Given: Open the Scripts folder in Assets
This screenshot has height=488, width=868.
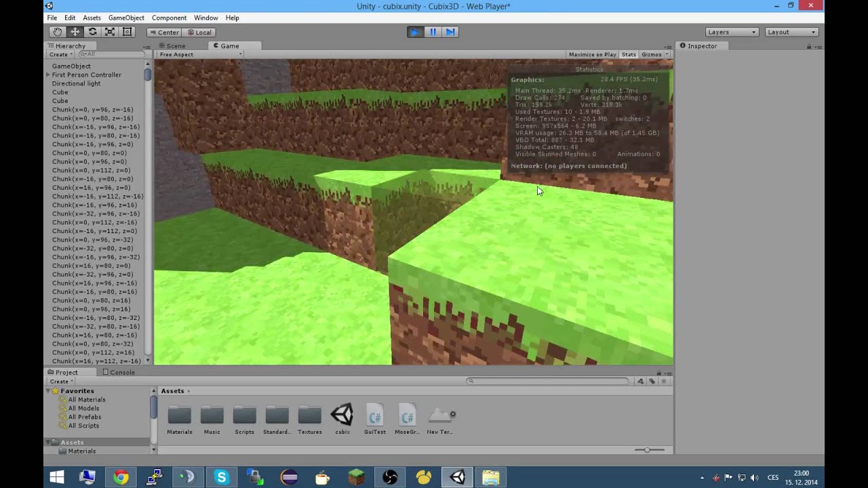Looking at the screenshot, I should [245, 420].
